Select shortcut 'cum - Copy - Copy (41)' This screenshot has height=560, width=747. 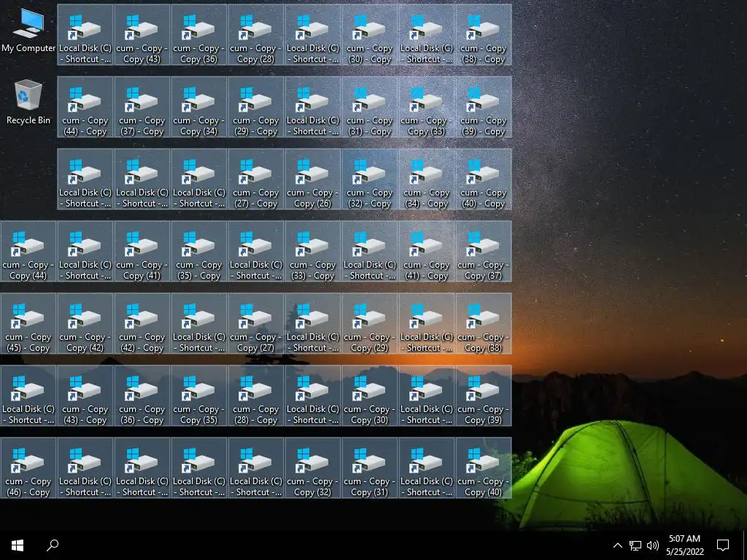pos(142,252)
